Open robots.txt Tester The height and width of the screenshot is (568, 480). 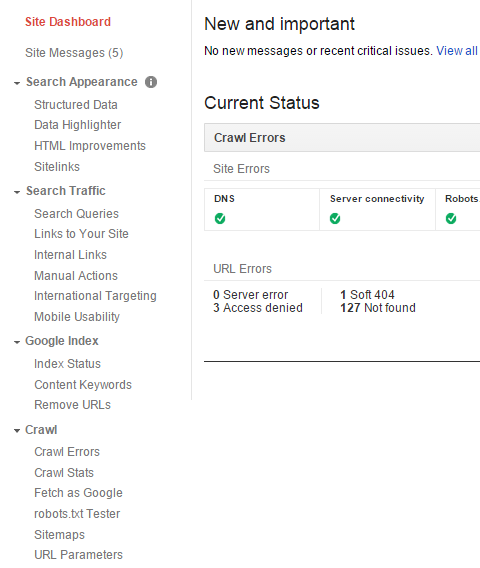[77, 514]
